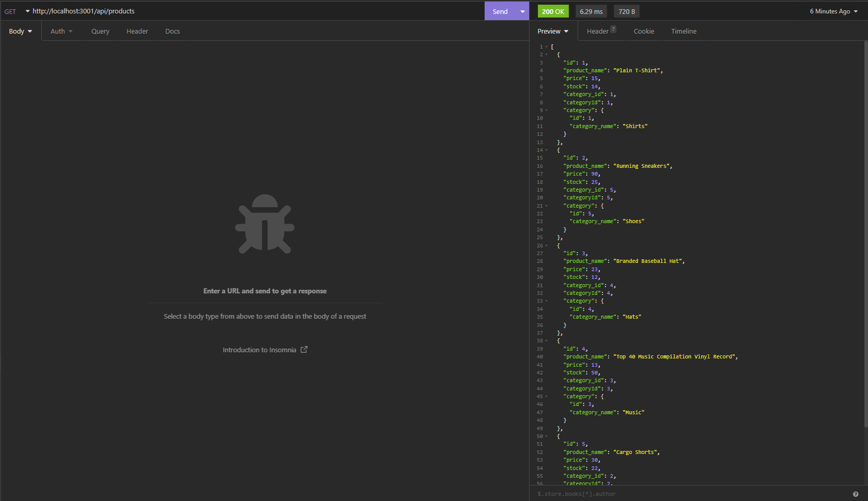Collapse the fifth product object at line 50
This screenshot has width=868, height=501.
[x=547, y=436]
